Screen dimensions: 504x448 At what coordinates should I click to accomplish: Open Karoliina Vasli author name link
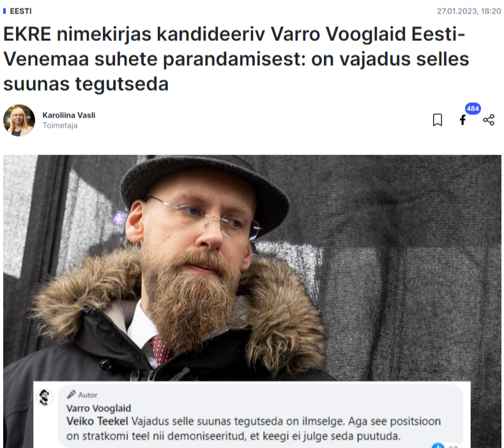(69, 115)
